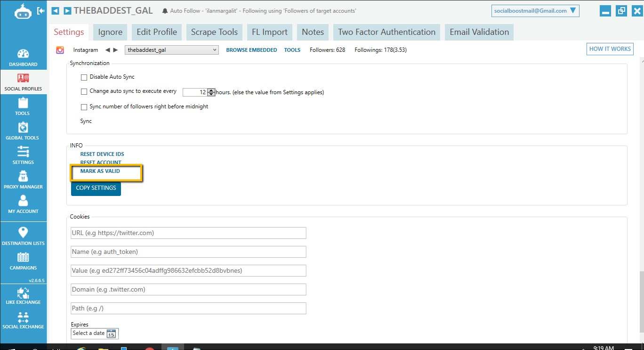Select previous account with small black left arrow

click(x=107, y=50)
